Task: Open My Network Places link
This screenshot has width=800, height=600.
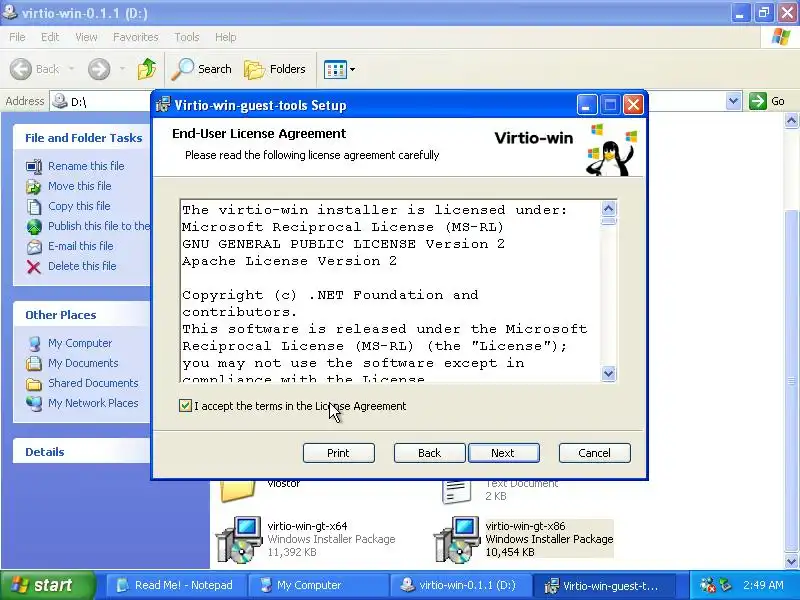Action: [x=93, y=403]
